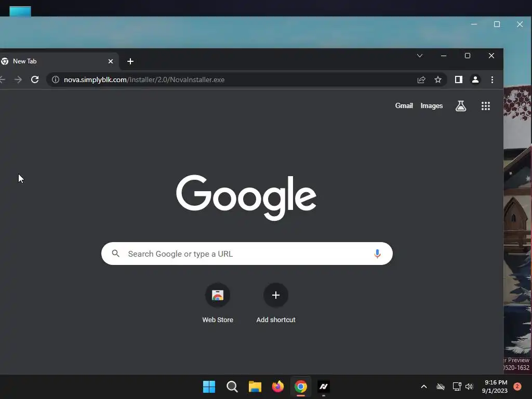Select the New Tab tab
This screenshot has height=399, width=532.
tap(57, 61)
